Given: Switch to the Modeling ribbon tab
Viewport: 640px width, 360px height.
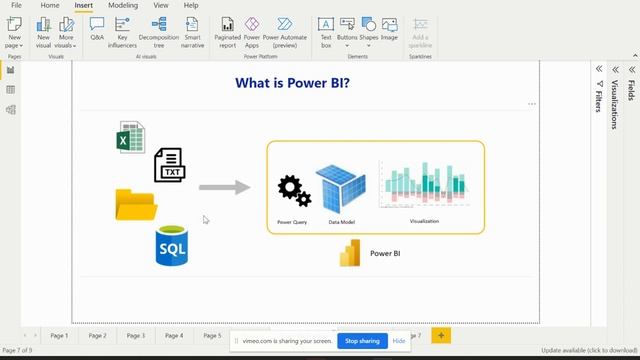Looking at the screenshot, I should point(123,5).
